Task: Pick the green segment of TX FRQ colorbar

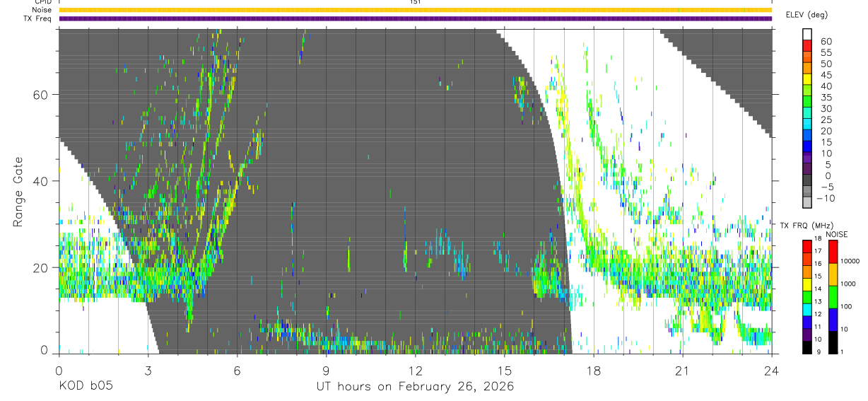Action: coord(807,298)
